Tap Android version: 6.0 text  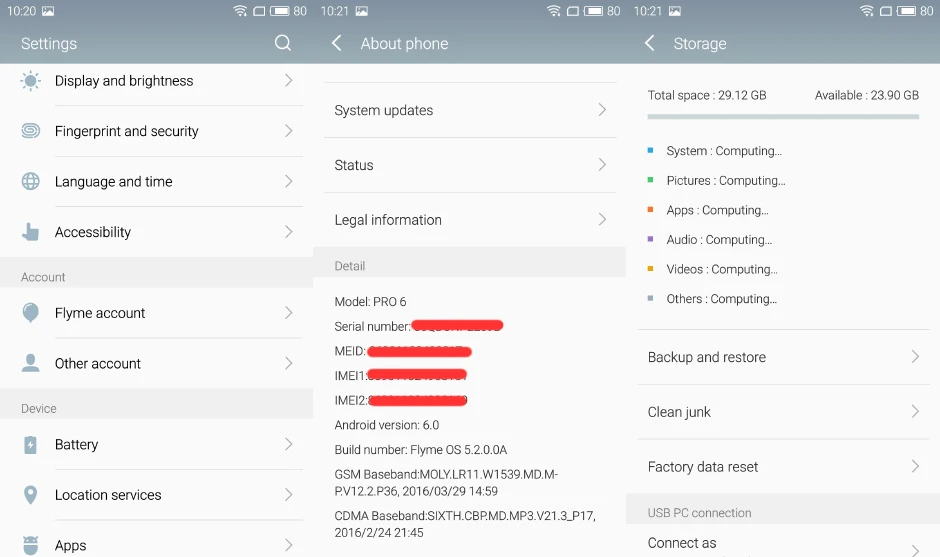click(387, 425)
